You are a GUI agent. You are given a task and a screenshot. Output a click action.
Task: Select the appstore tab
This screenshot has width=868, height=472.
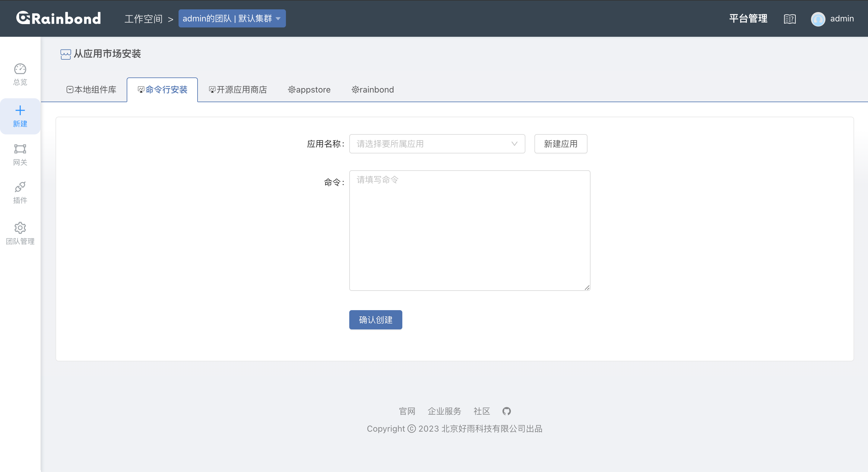[x=309, y=90]
